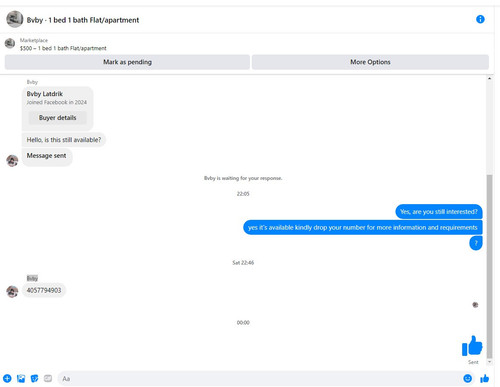Send thumbs-up like from composer
500x387 pixels.
pos(485,378)
